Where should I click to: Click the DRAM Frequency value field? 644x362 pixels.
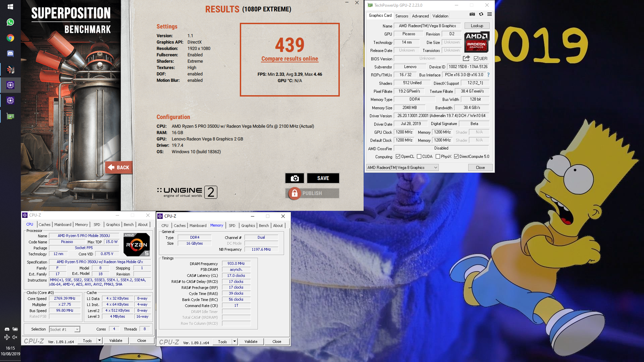[x=236, y=263]
